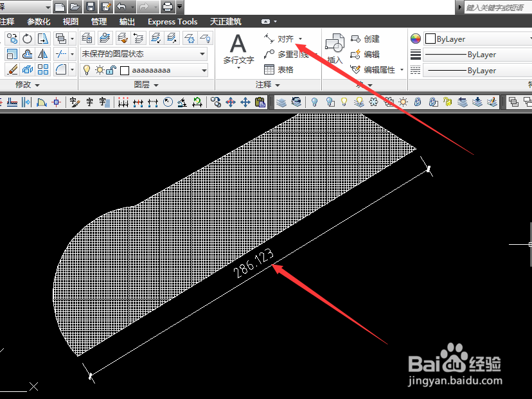Image resolution: width=532 pixels, height=399 pixels.
Task: Click the 对齐 aligned dimension button
Action: 279,39
